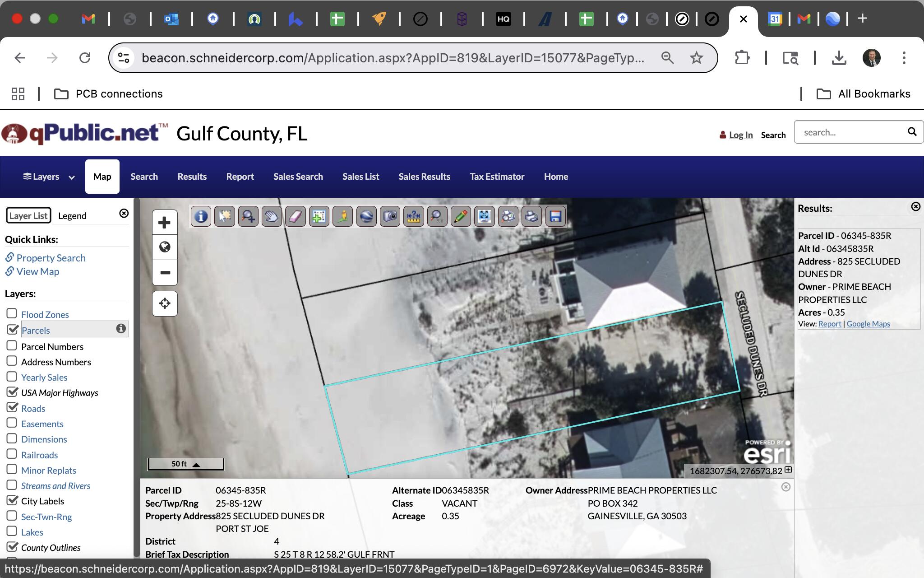Enable the Flood Zones layer checkbox
The width and height of the screenshot is (924, 578).
tap(12, 313)
